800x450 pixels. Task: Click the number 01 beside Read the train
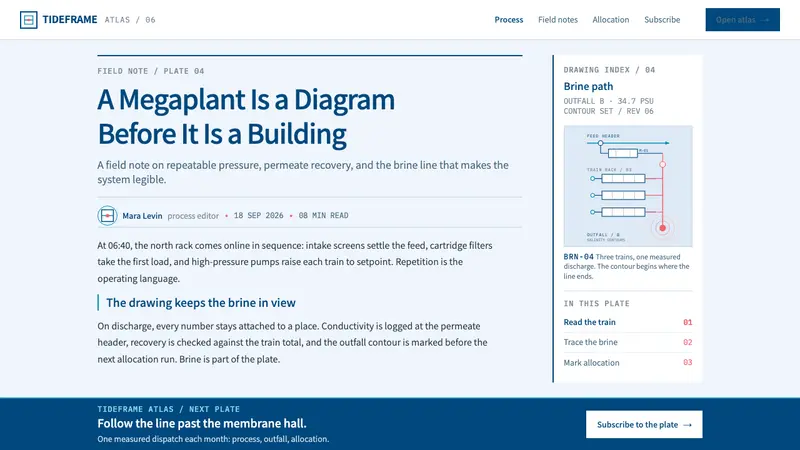click(x=687, y=322)
